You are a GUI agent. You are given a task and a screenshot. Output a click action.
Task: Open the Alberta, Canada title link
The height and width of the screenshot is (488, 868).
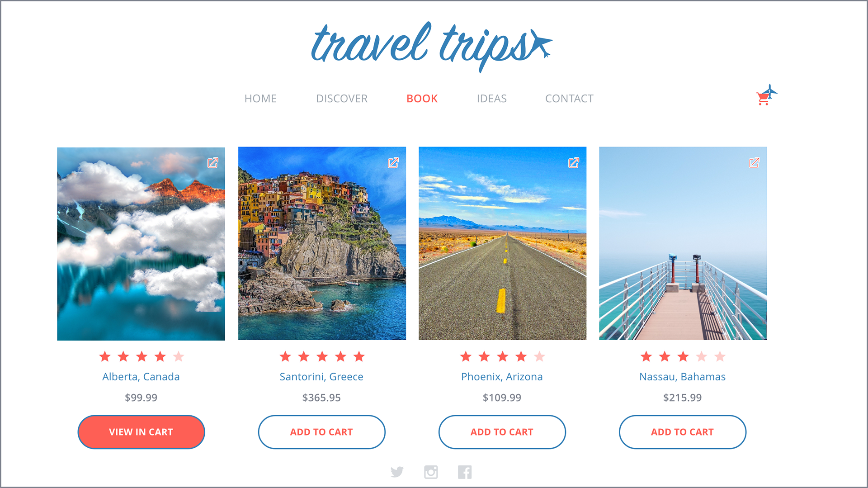(x=141, y=377)
